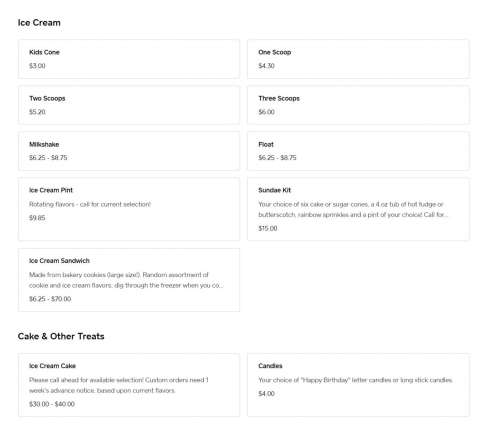Click the Ice Cream Cake price range
500x425 pixels.
[52, 404]
